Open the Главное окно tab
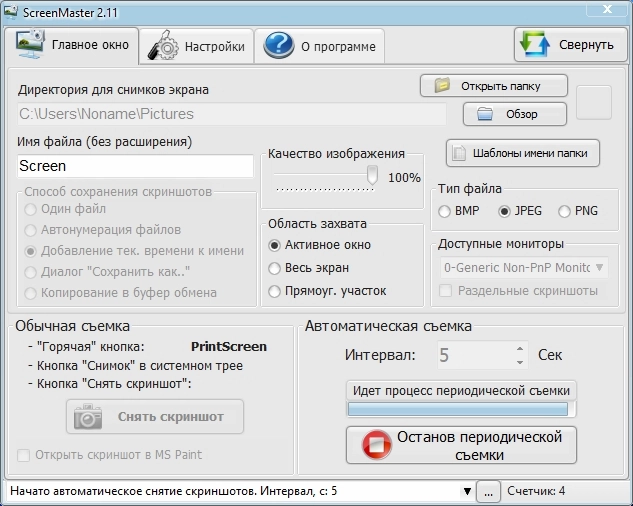This screenshot has width=633, height=506. coord(71,45)
